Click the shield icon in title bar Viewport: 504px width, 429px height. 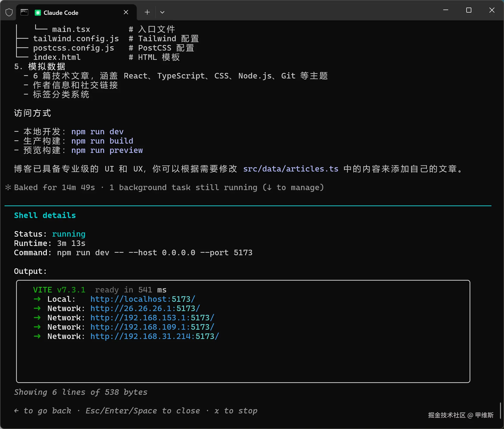[x=9, y=12]
